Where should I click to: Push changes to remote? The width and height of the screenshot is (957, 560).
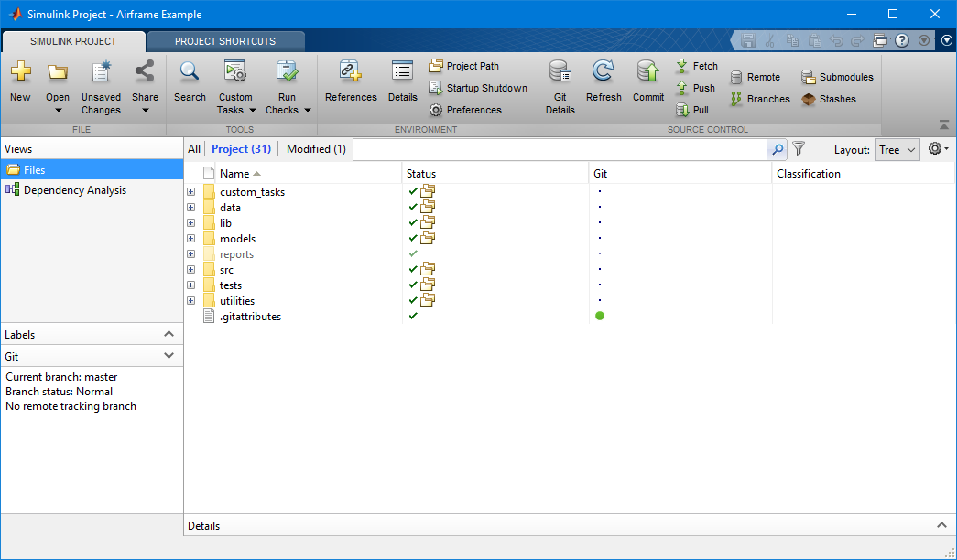pyautogui.click(x=696, y=88)
